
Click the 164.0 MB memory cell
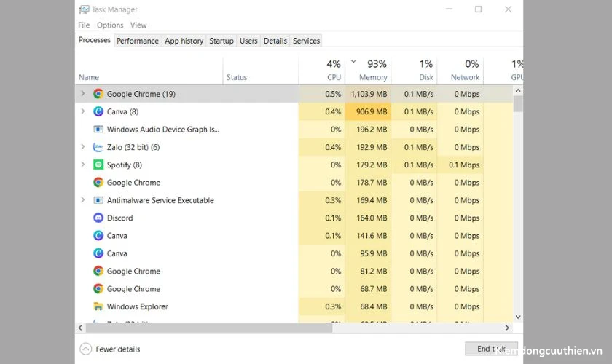click(368, 218)
